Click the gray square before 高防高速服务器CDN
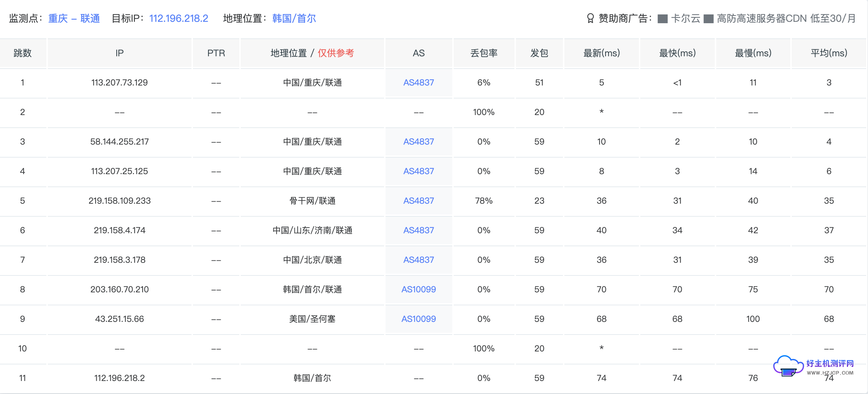The image size is (868, 394). pyautogui.click(x=708, y=19)
